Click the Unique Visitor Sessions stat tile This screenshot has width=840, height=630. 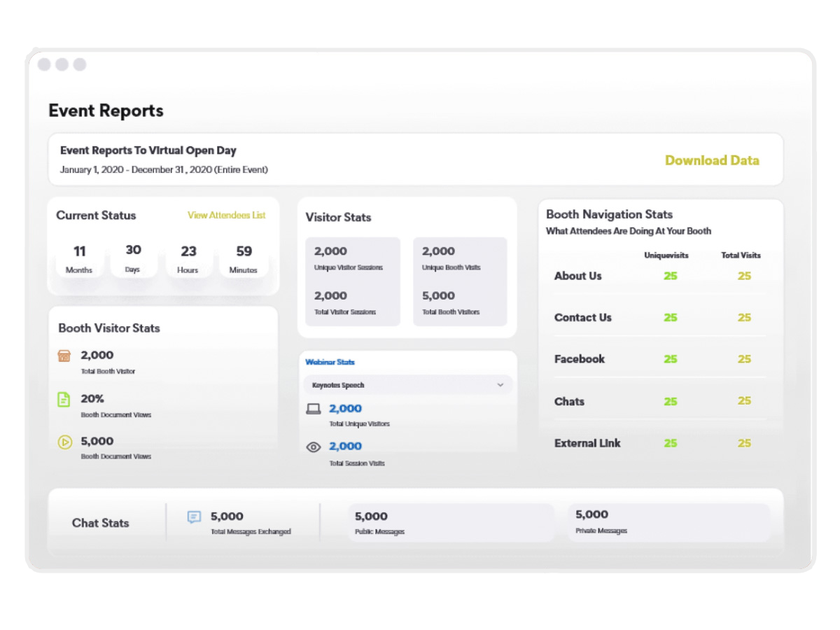pyautogui.click(x=352, y=258)
